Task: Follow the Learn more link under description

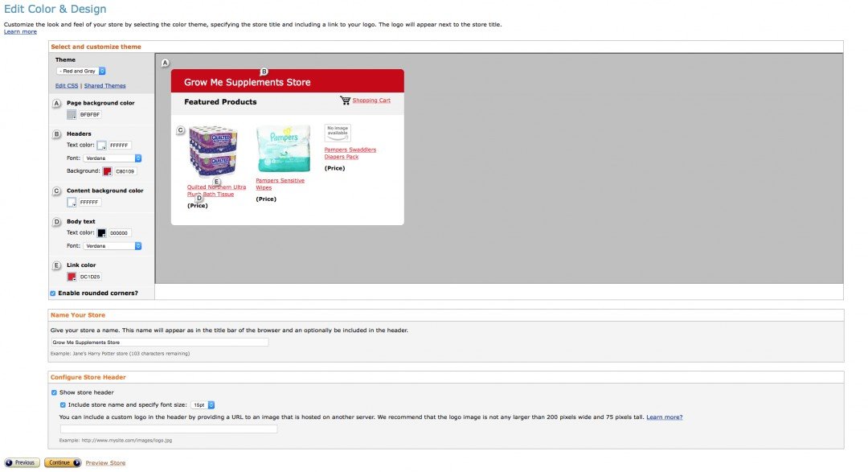Action: pos(20,31)
